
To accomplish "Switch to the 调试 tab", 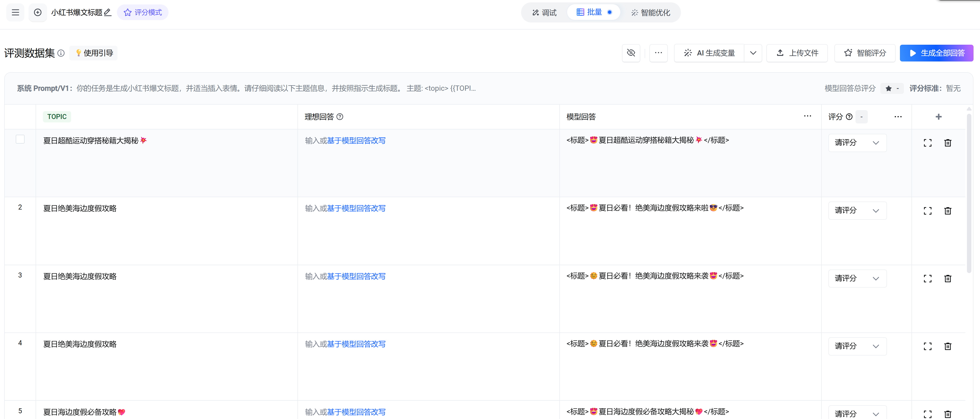I will tap(544, 13).
